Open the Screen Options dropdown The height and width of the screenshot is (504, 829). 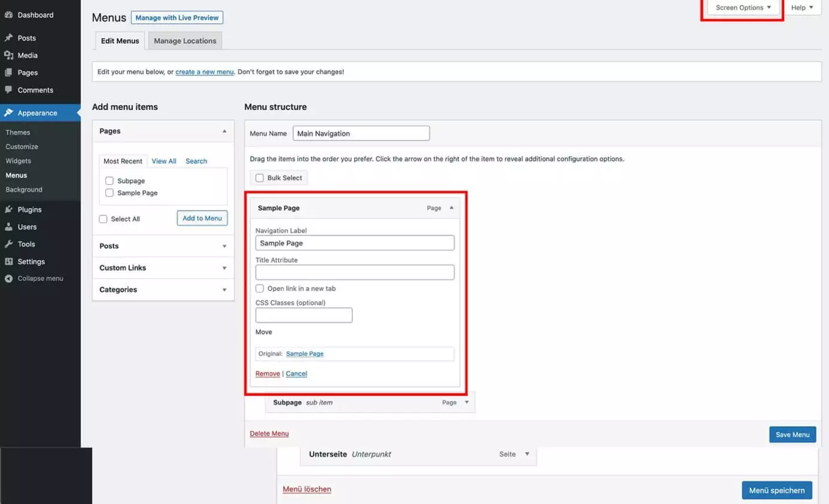point(743,8)
